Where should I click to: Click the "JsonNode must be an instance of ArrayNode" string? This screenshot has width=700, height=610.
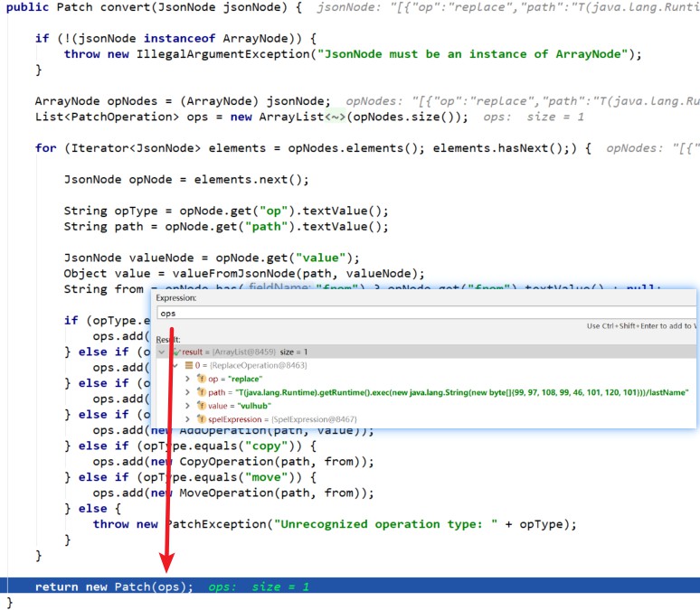coord(473,54)
